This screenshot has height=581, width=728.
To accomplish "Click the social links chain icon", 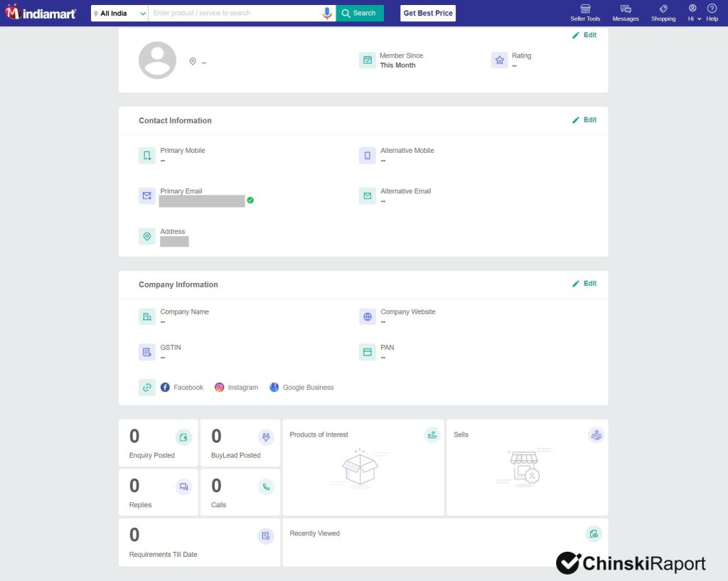I will pos(146,388).
